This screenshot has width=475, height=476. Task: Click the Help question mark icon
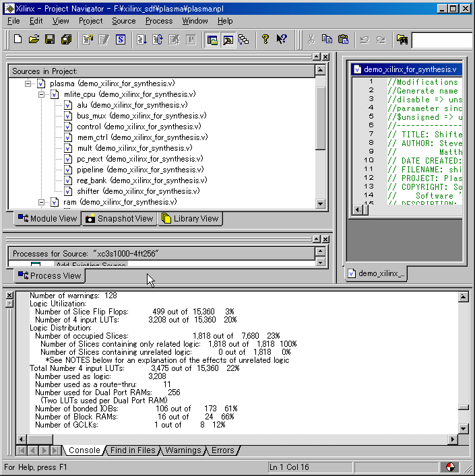click(265, 40)
